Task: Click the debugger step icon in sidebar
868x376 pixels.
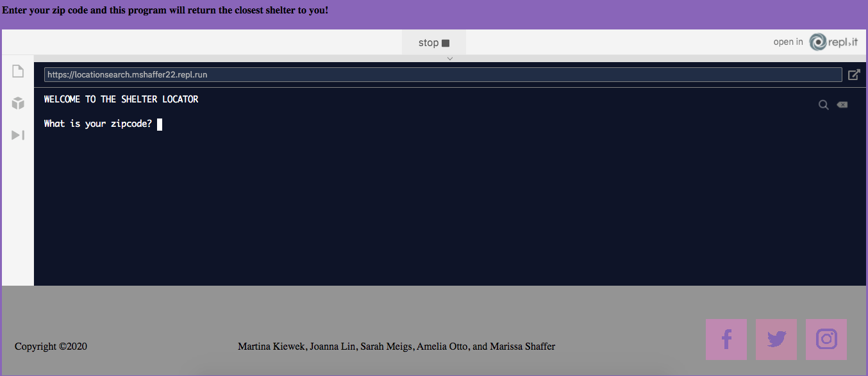Action: (x=18, y=135)
